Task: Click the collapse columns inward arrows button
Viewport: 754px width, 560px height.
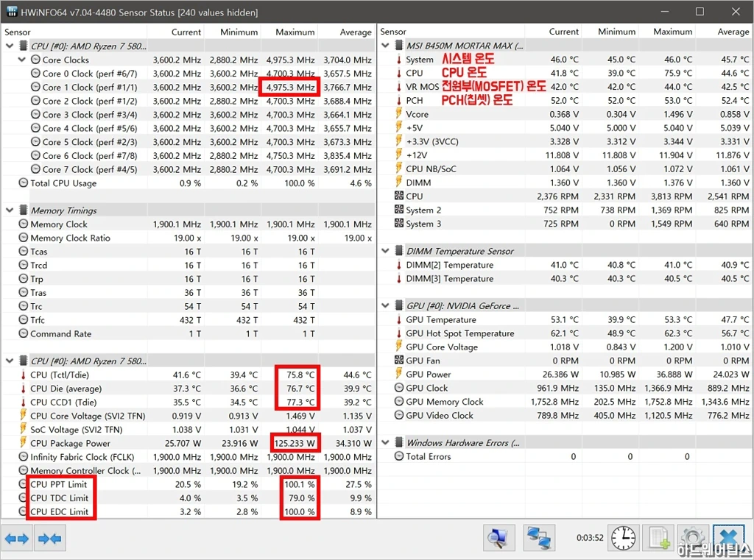Action: pos(50,539)
